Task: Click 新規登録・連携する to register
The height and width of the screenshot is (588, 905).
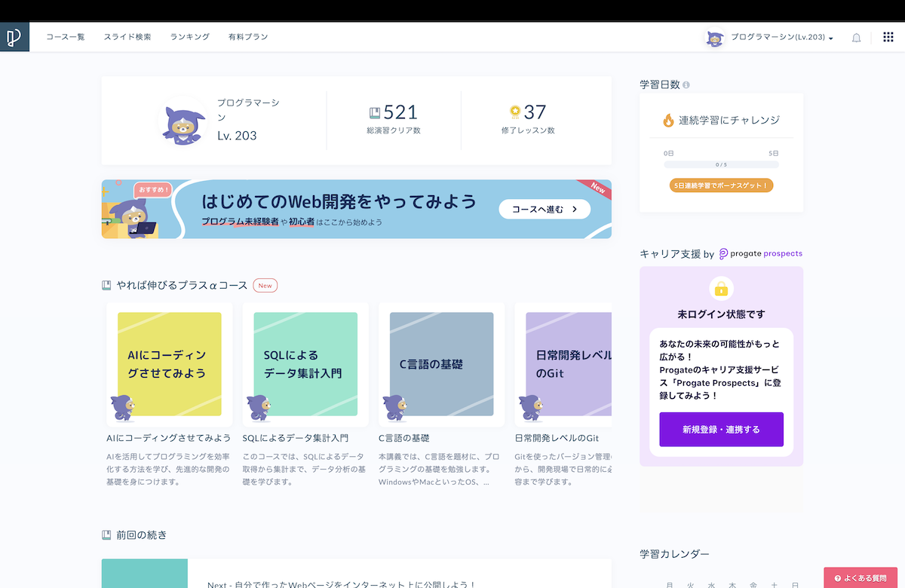Action: coord(721,429)
